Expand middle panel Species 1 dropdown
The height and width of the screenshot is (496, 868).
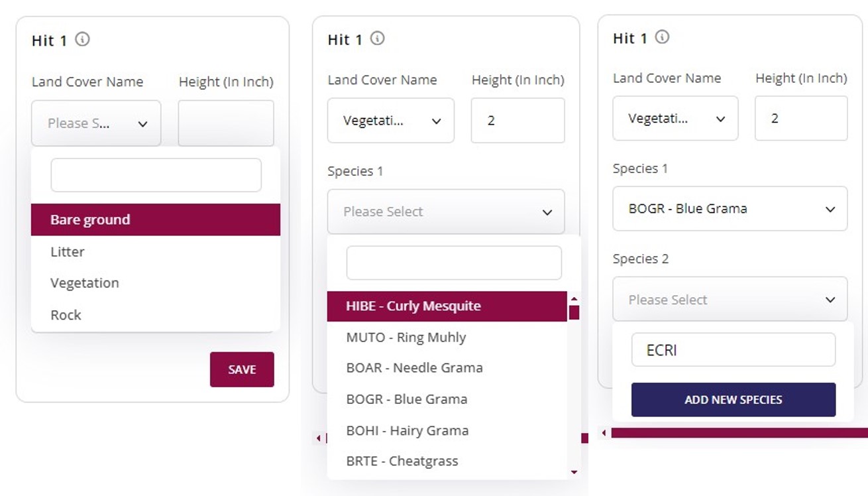coord(446,212)
